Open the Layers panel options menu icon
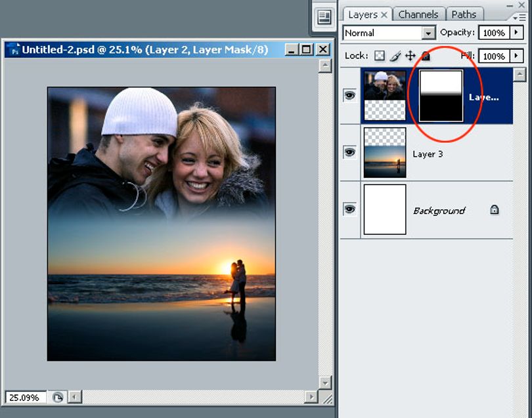Screen dimensions: 532x418 click(x=519, y=17)
